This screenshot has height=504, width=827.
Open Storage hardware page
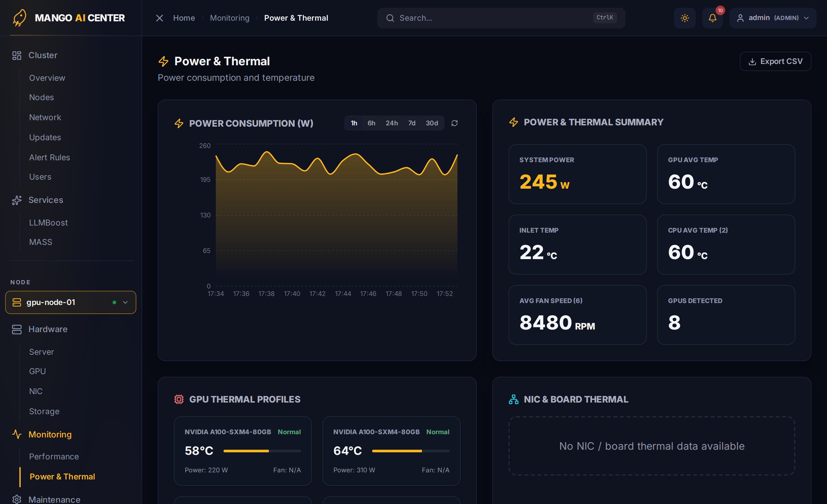(x=44, y=411)
